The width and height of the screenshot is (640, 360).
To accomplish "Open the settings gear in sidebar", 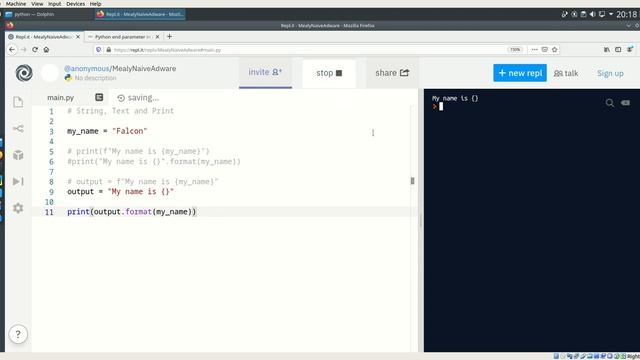I will coord(18,208).
